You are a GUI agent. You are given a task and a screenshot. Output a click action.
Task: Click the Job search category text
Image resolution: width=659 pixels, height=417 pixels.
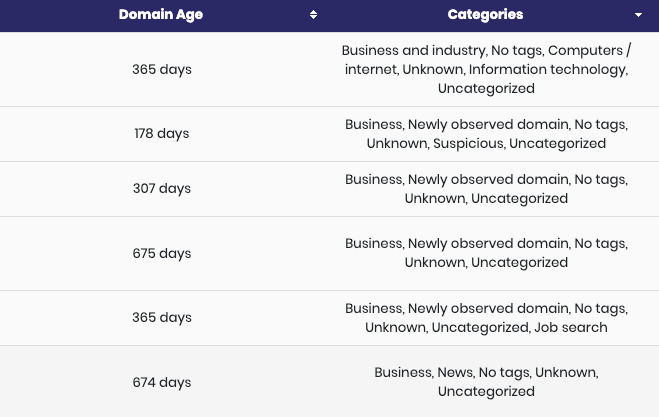point(571,327)
